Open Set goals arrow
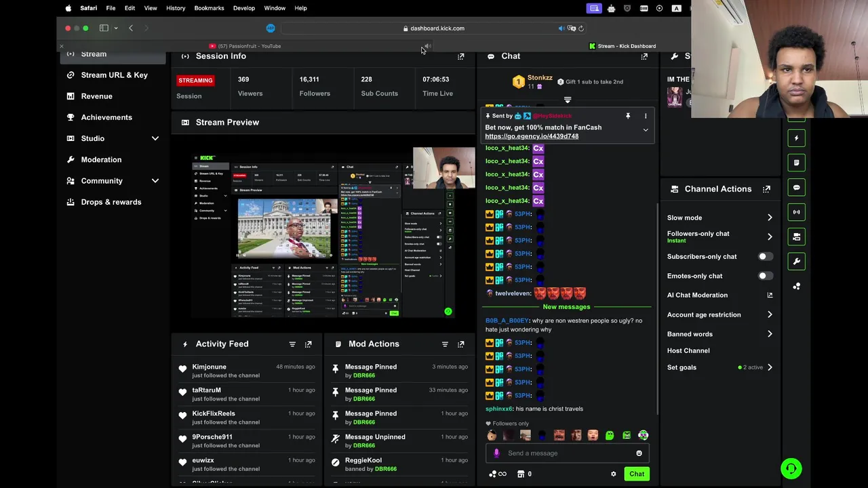 click(770, 367)
